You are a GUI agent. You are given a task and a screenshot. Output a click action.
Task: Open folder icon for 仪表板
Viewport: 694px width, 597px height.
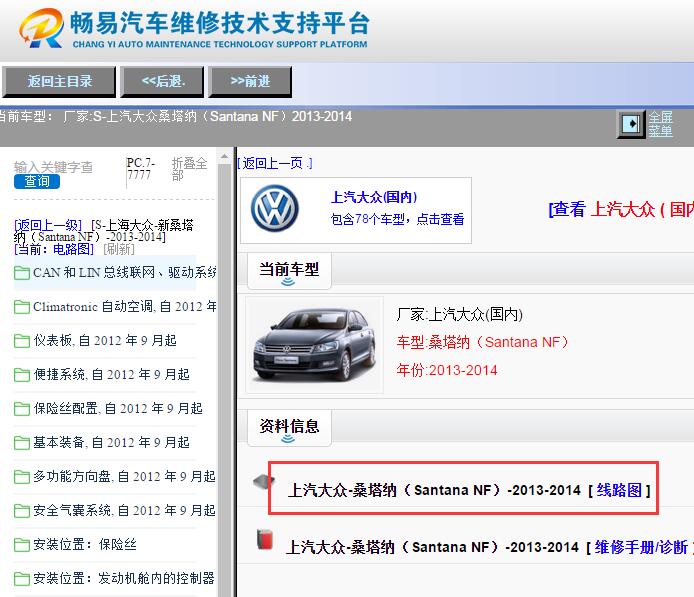coord(22,341)
